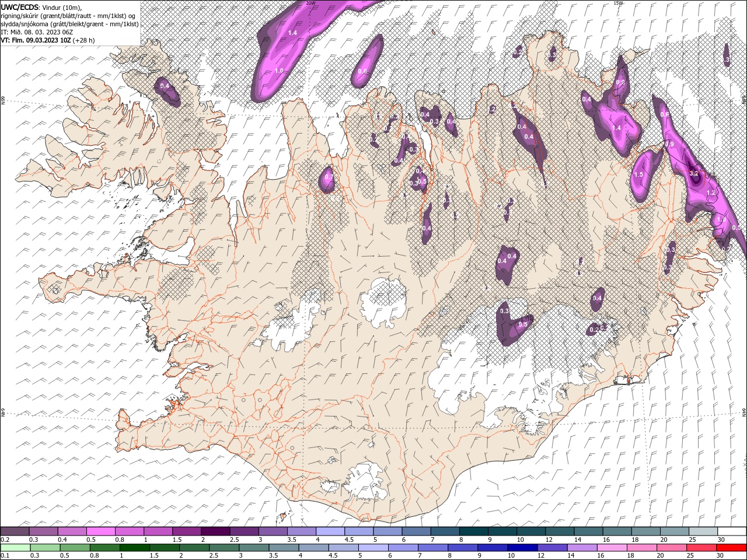Select the dusky purple 0.2–0.3 swatch in upper legend row
This screenshot has width=747, height=560.
coord(15,531)
